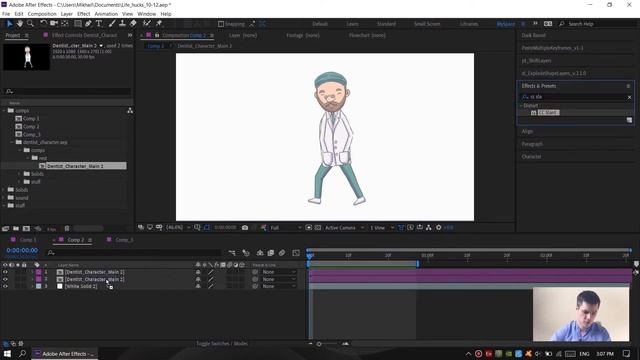The height and width of the screenshot is (360, 640).
Task: Switch to the Comp 1 timeline tab
Action: click(x=28, y=240)
